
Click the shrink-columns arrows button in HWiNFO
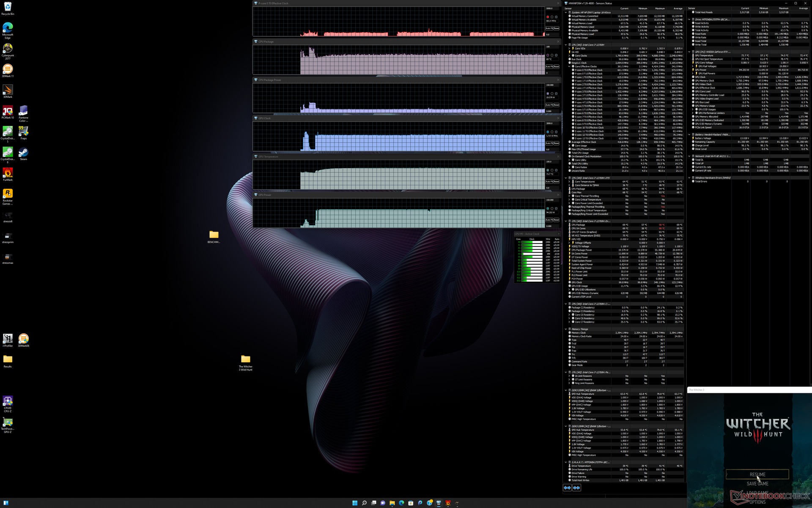click(576, 488)
